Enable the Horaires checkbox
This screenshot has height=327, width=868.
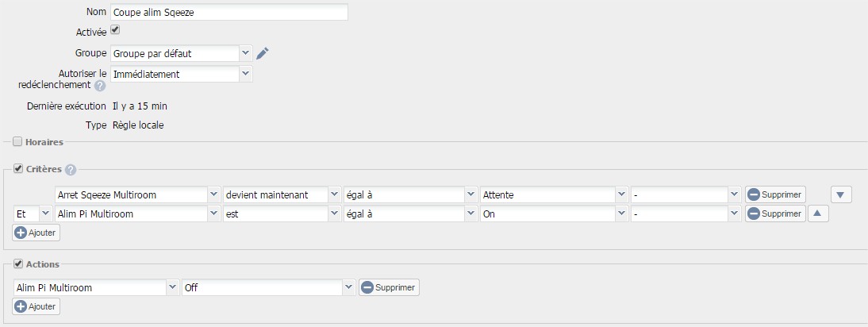(17, 141)
